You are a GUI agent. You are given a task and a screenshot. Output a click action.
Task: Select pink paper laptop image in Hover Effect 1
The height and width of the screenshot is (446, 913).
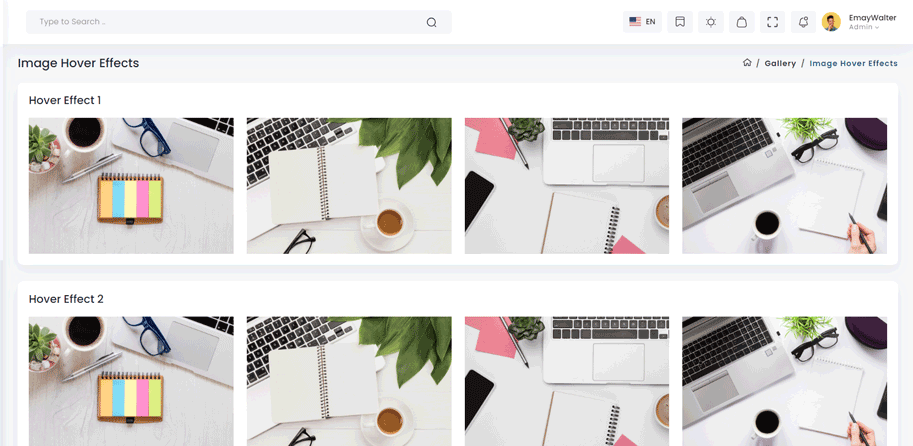point(567,186)
